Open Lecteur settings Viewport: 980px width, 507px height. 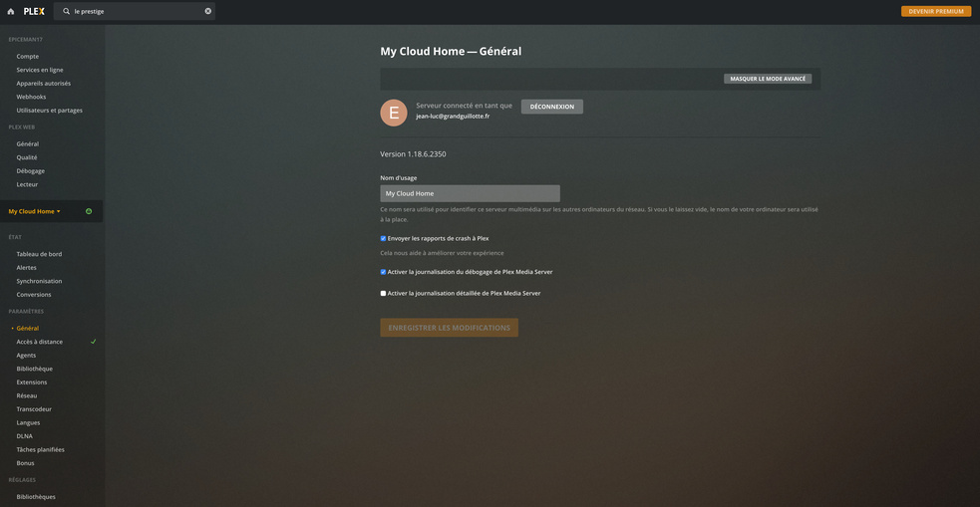[x=28, y=185]
